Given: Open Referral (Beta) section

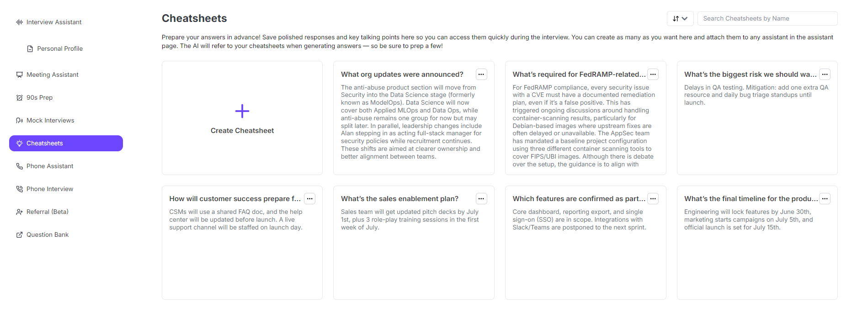Looking at the screenshot, I should coord(47,212).
